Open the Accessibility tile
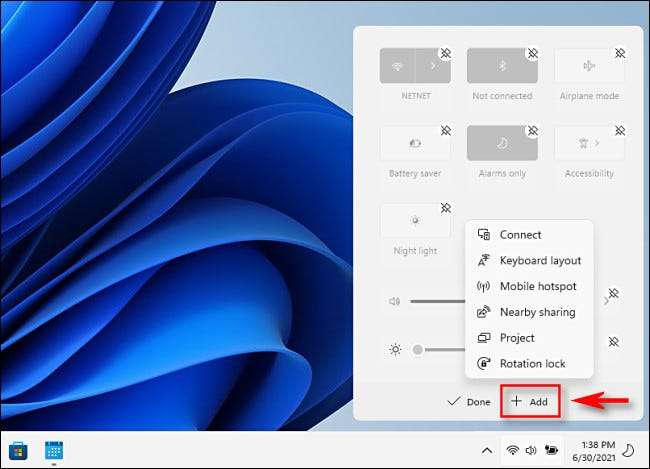Screen dimensions: 650x469 tap(589, 143)
